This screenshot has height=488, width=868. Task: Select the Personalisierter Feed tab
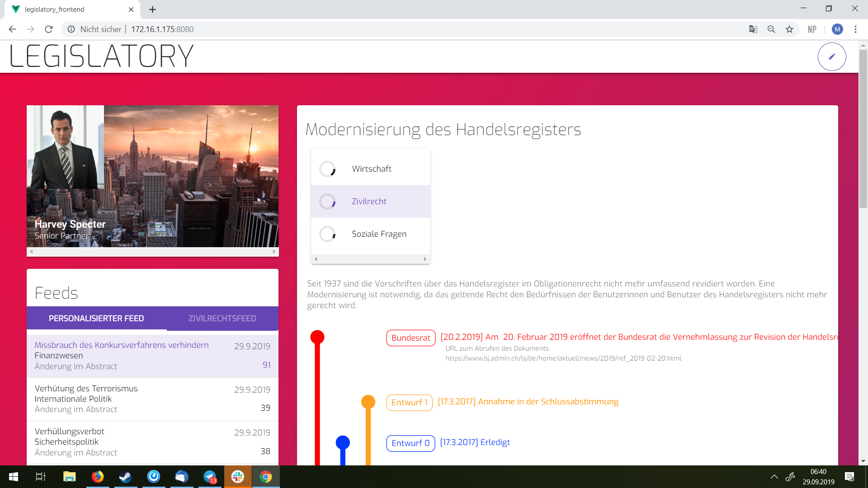pyautogui.click(x=96, y=319)
